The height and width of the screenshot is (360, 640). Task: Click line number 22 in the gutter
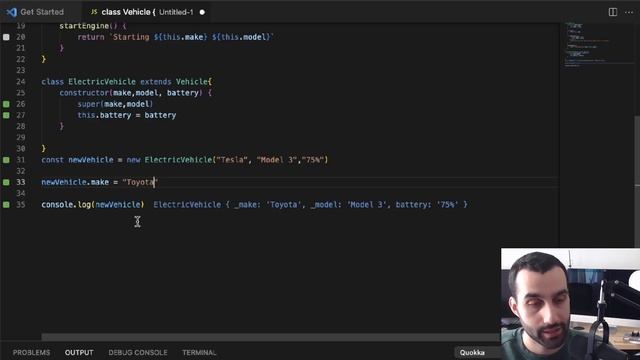pyautogui.click(x=21, y=59)
